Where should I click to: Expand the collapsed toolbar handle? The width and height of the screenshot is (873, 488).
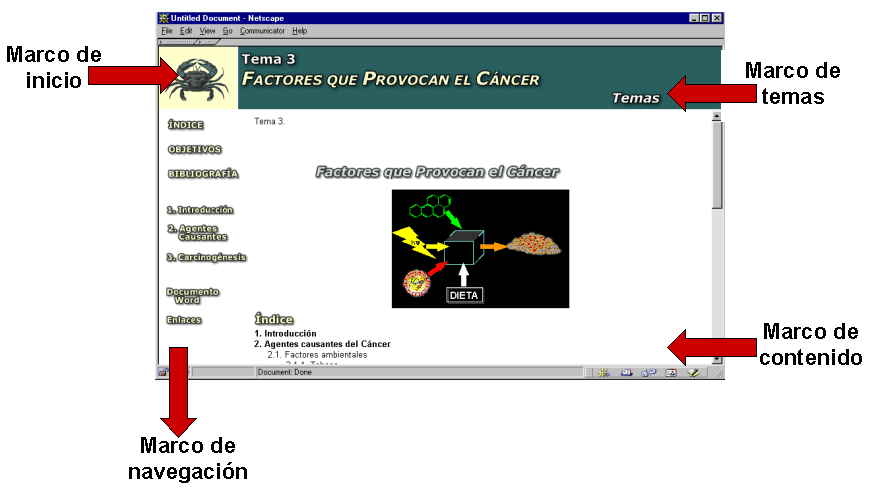(180, 42)
